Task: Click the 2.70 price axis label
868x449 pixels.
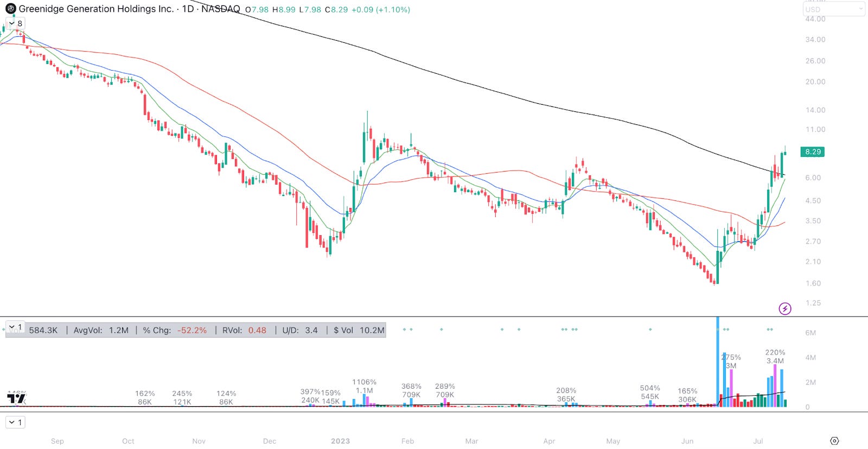Action: [813, 242]
